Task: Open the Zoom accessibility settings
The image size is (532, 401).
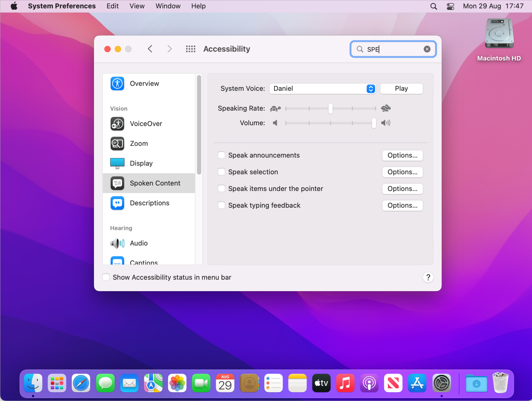Action: tap(149, 144)
